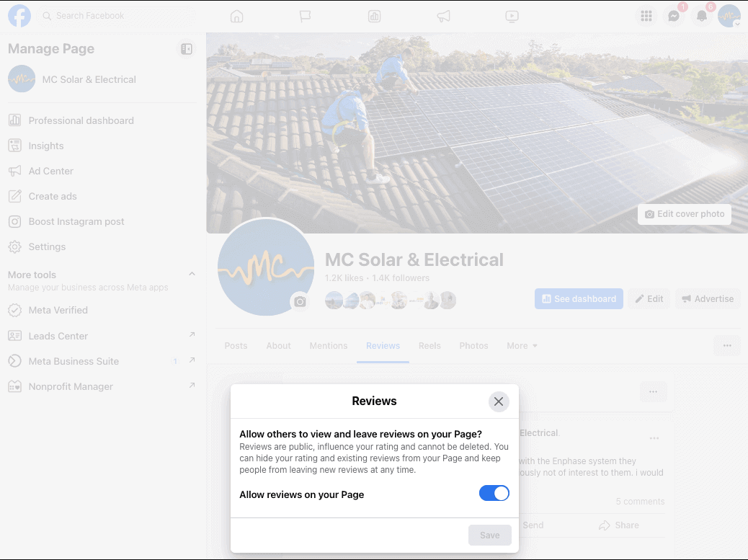This screenshot has height=560, width=748.
Task: Toggle Allow reviews on your Page switch
Action: [x=494, y=493]
